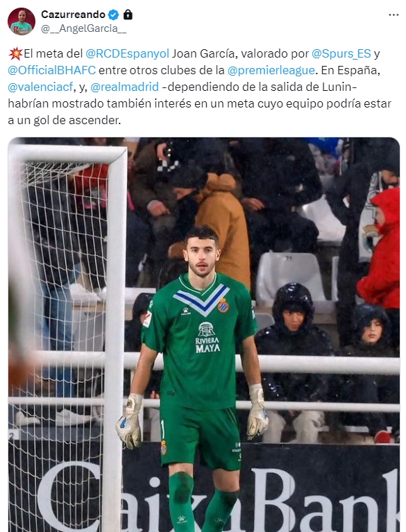Open the @OfficialBHAFC mention
The image size is (406, 532).
52,70
